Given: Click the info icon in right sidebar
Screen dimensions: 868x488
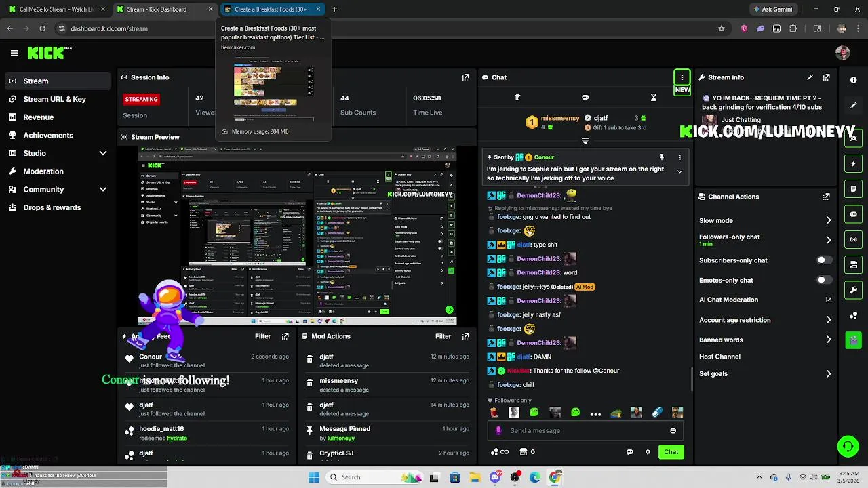Looking at the screenshot, I should click(853, 80).
